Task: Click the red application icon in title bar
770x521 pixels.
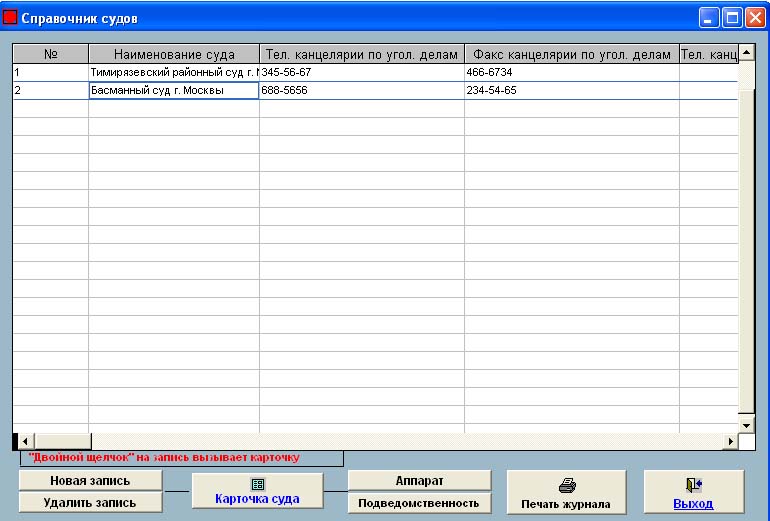Action: pyautogui.click(x=10, y=18)
